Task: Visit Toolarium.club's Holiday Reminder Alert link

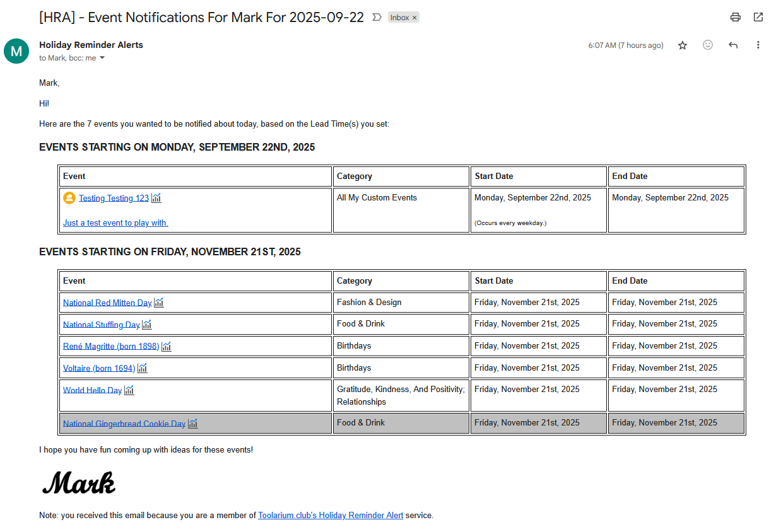Action: (330, 515)
